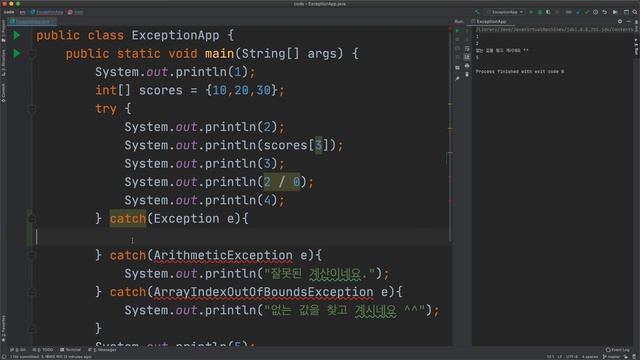Open the Commit tool window side tab

4,93
